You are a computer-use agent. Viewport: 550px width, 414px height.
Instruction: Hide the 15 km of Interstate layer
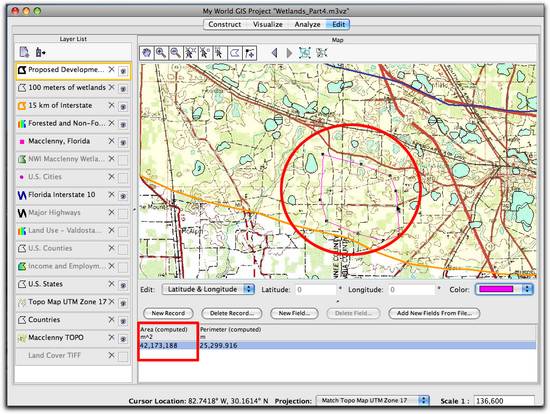123,107
